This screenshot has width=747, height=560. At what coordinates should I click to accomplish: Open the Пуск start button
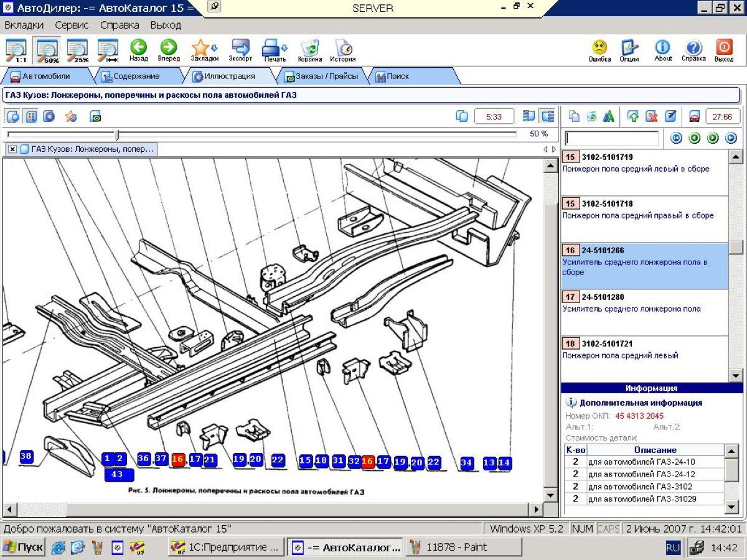(x=23, y=547)
